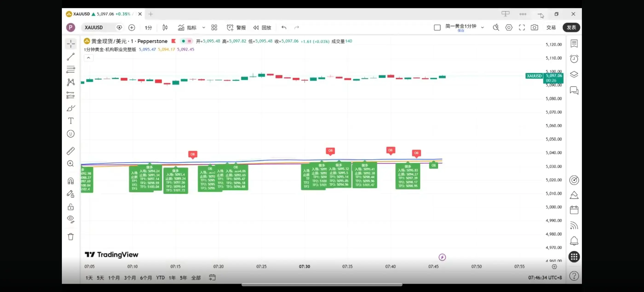The width and height of the screenshot is (644, 292).
Task: Click the 发表 publish button
Action: tap(571, 28)
